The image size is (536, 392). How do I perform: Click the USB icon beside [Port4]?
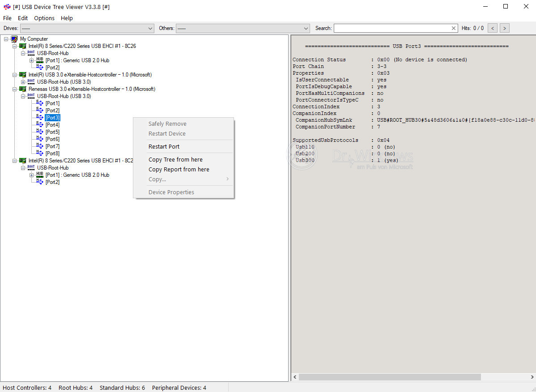point(40,124)
